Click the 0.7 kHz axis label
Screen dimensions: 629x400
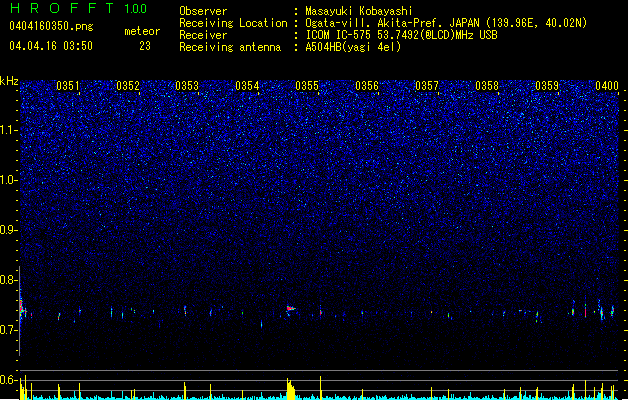tap(9, 330)
